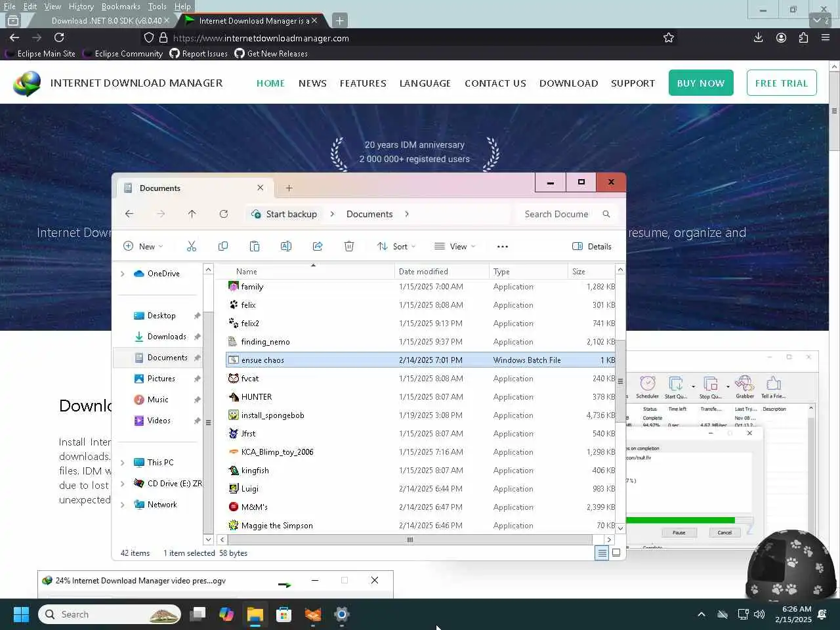Open the History menu in Firefox

tap(81, 7)
